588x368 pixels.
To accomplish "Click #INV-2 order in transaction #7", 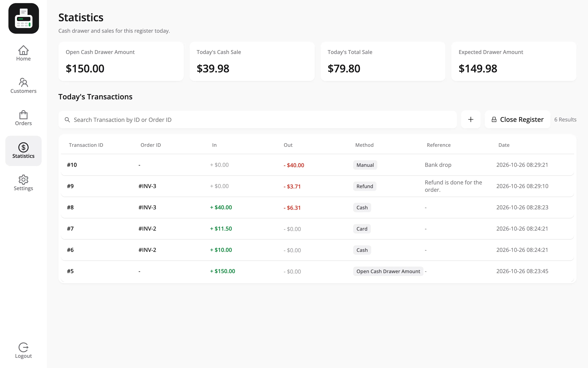I will 147,229.
